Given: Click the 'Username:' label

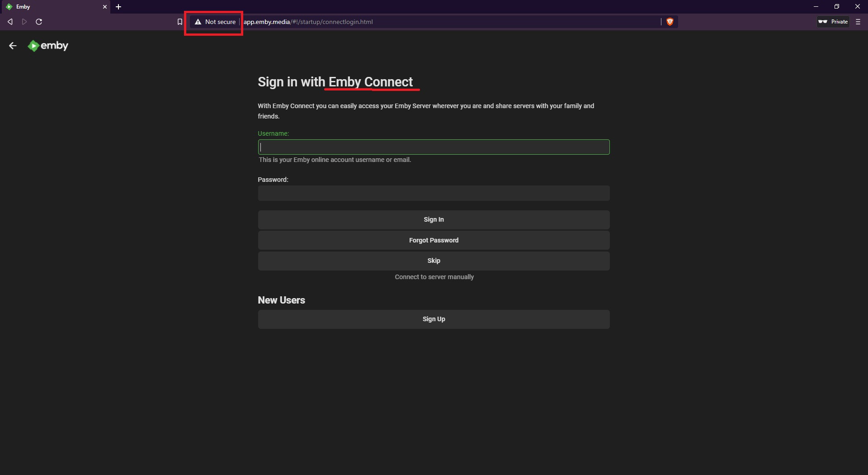Looking at the screenshot, I should (273, 133).
